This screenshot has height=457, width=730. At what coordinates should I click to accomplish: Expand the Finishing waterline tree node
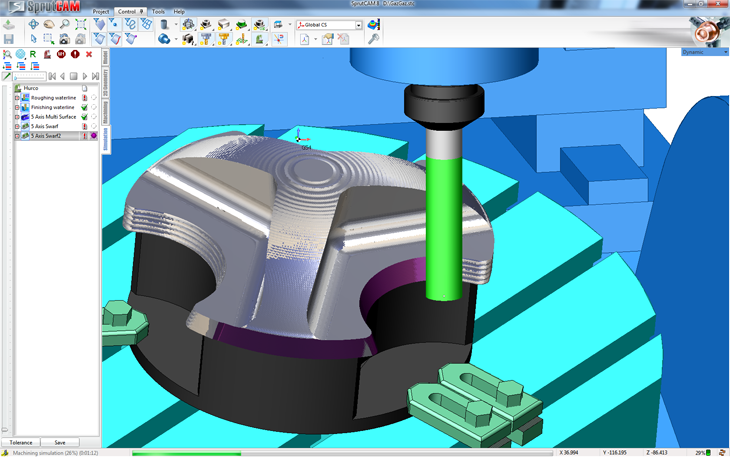point(17,107)
